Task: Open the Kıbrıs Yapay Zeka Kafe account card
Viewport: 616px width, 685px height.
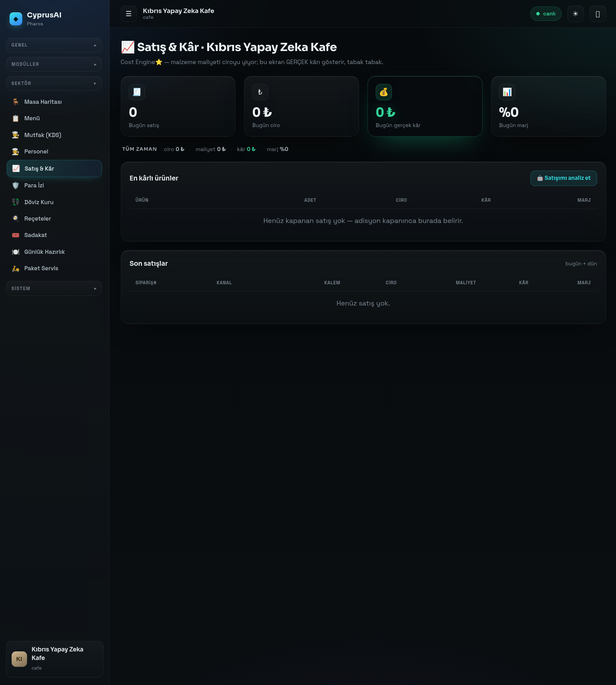Action: 54,659
